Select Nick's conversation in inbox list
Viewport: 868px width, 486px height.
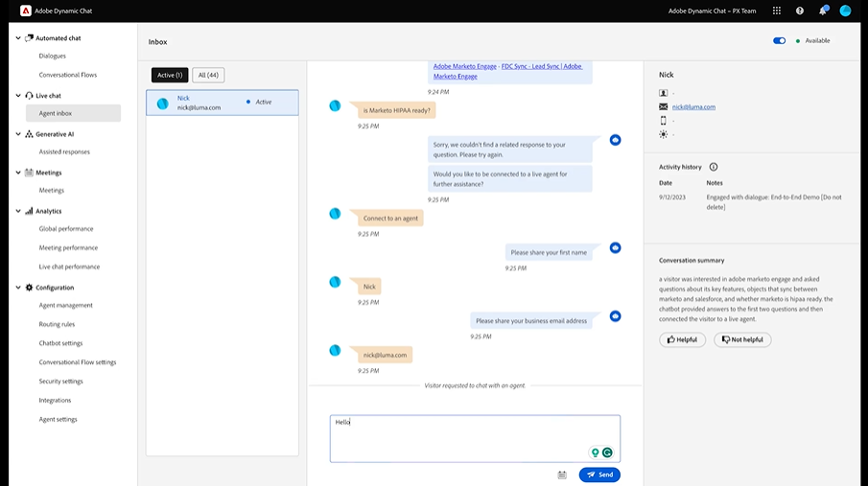pyautogui.click(x=222, y=103)
